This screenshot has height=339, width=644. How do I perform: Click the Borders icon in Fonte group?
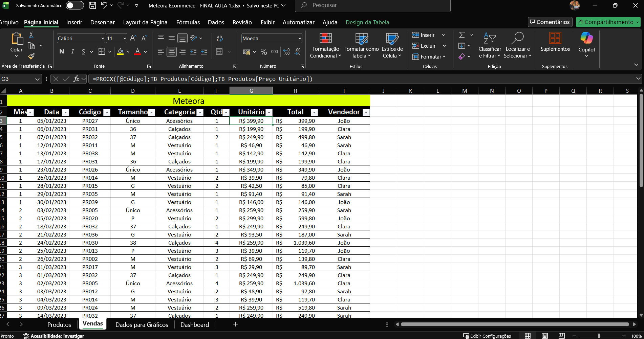pyautogui.click(x=102, y=51)
